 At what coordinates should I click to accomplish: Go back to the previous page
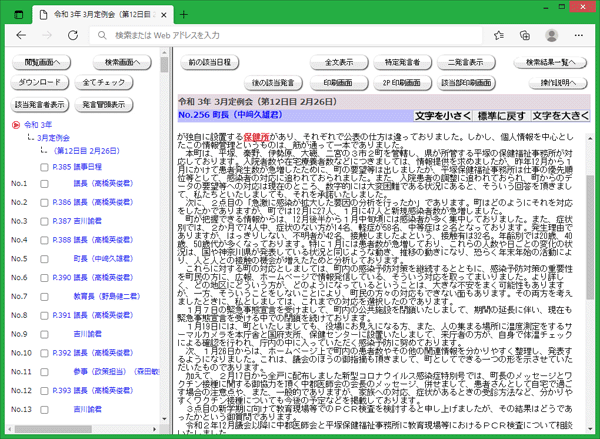(21, 35)
